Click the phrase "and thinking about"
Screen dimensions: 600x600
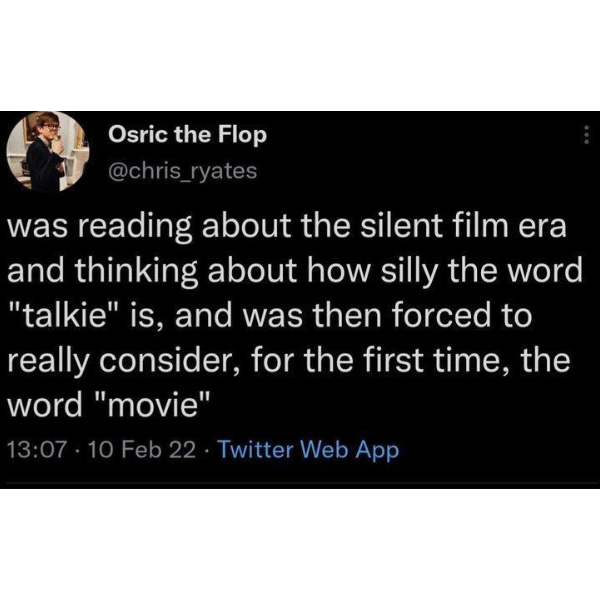coord(152,271)
